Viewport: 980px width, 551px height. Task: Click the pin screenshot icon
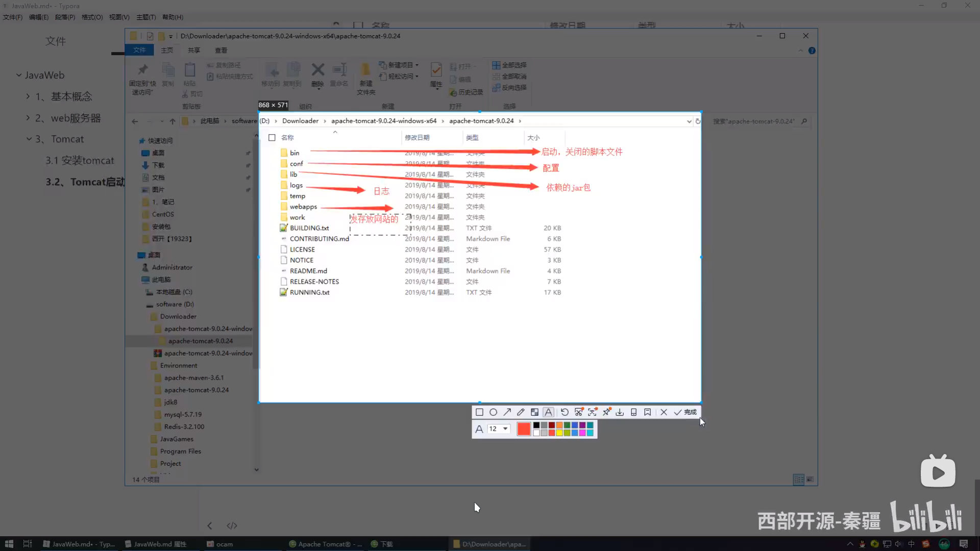click(606, 412)
